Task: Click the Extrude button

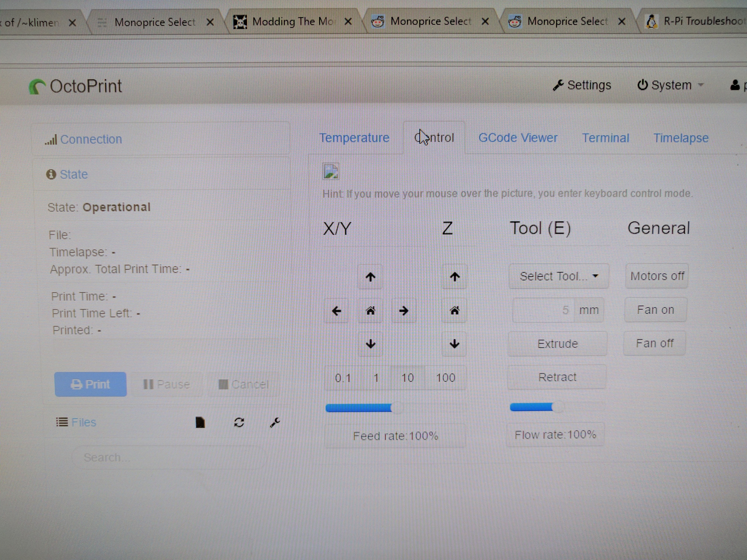Action: 557,344
